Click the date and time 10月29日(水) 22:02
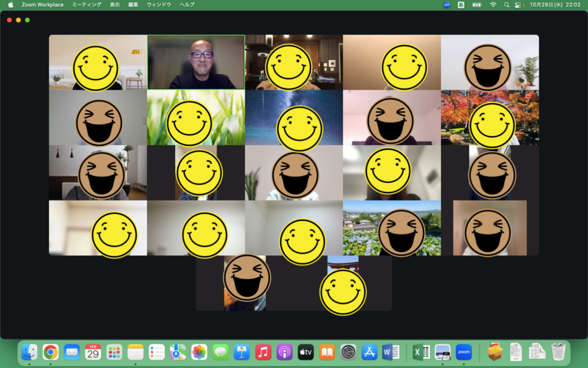Image resolution: width=588 pixels, height=368 pixels. [556, 5]
